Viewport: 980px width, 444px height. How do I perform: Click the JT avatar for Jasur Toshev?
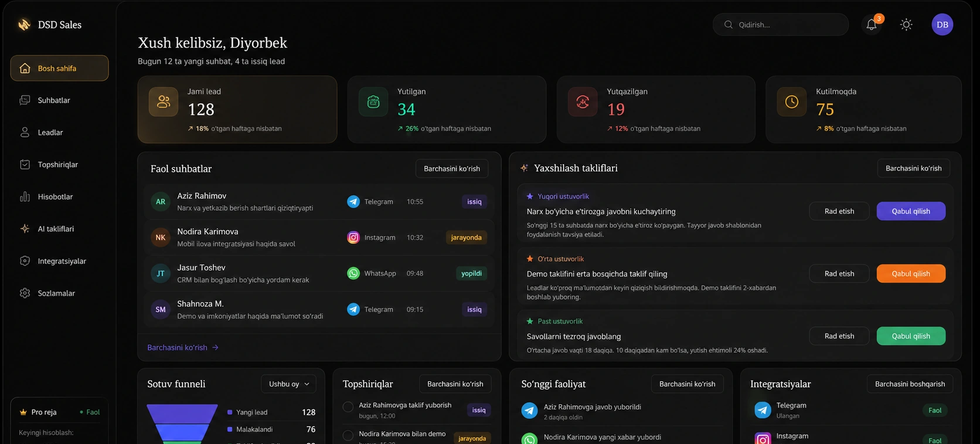[161, 273]
